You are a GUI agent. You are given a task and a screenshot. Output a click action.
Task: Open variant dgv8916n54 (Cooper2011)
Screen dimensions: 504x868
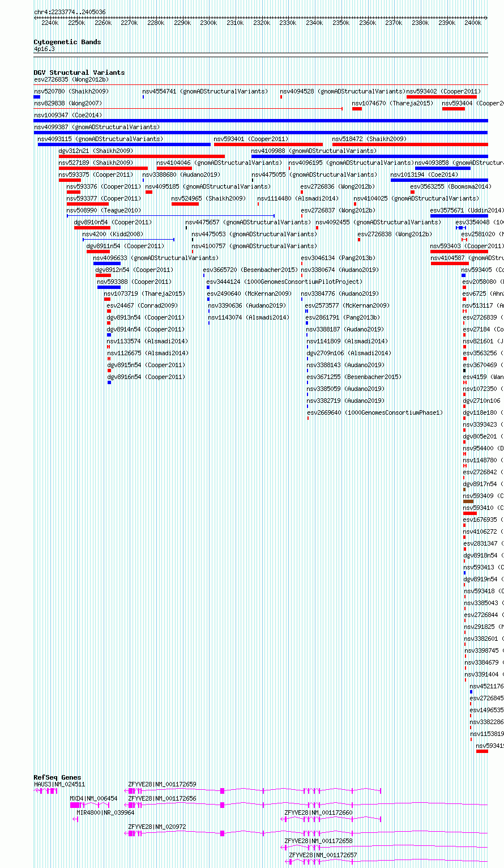pyautogui.click(x=146, y=377)
